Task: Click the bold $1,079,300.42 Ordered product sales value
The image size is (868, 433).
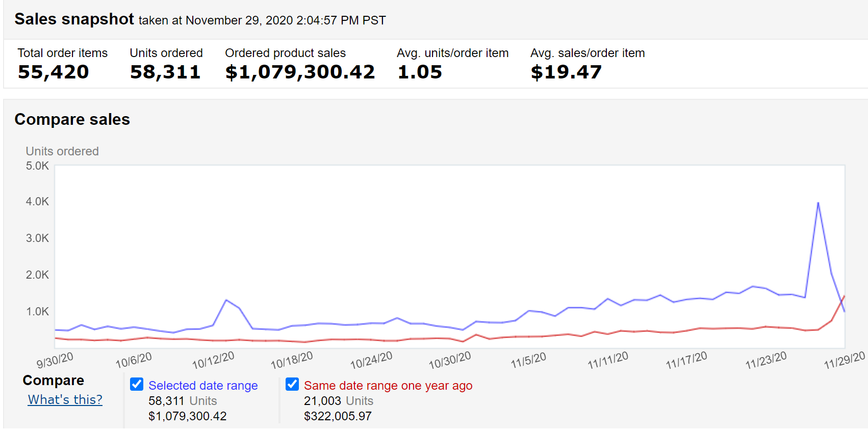Action: pos(300,72)
